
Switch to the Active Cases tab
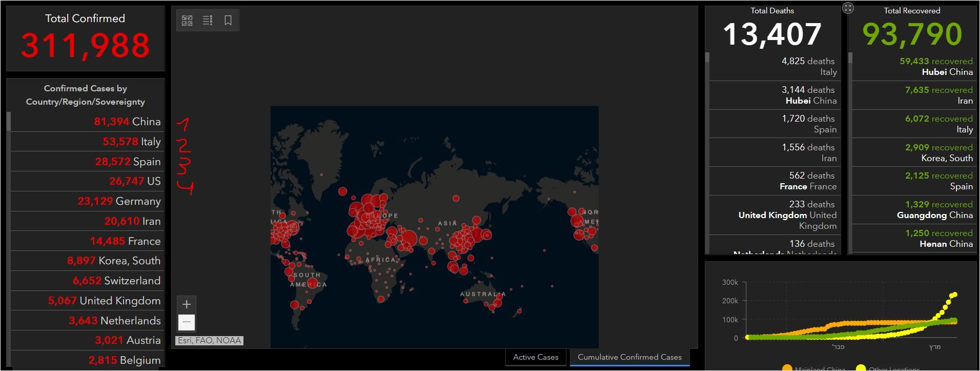536,357
